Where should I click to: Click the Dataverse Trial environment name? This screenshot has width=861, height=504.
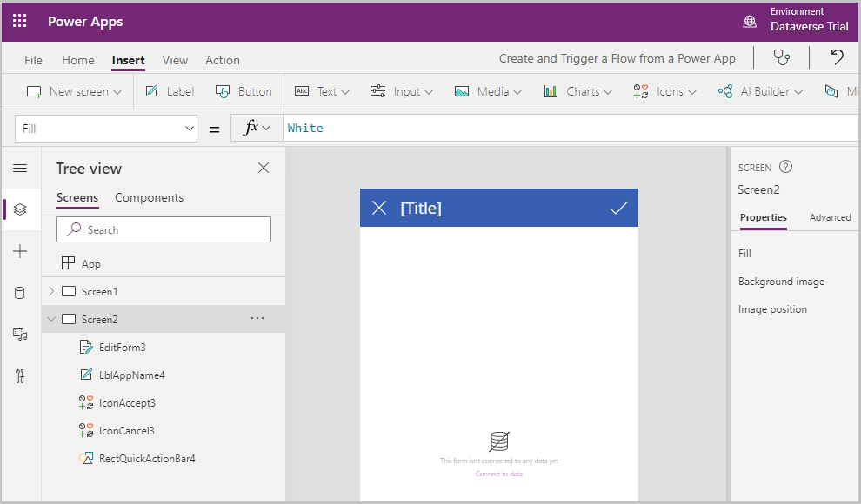click(x=810, y=26)
